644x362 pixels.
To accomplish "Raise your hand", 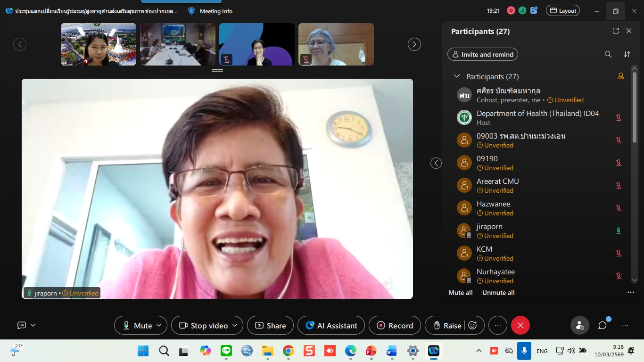I will click(447, 325).
